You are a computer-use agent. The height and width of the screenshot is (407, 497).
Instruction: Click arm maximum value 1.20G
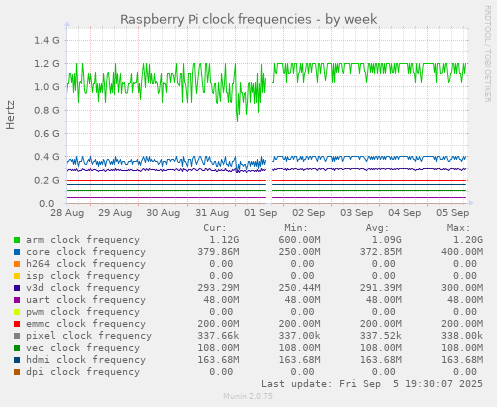(468, 240)
